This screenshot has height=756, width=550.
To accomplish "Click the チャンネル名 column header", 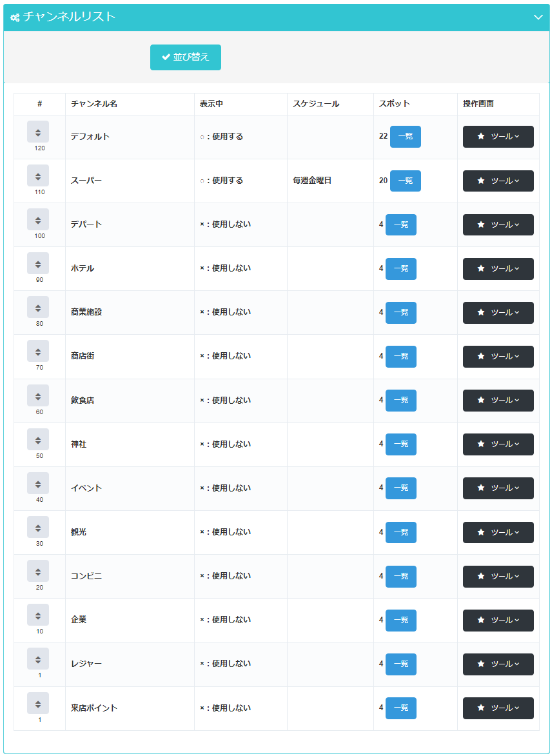I will (x=94, y=104).
